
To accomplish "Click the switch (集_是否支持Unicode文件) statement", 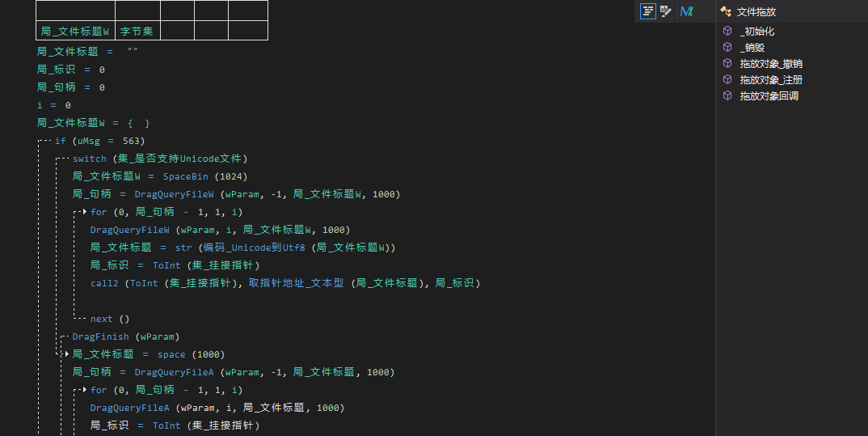I will click(x=160, y=159).
